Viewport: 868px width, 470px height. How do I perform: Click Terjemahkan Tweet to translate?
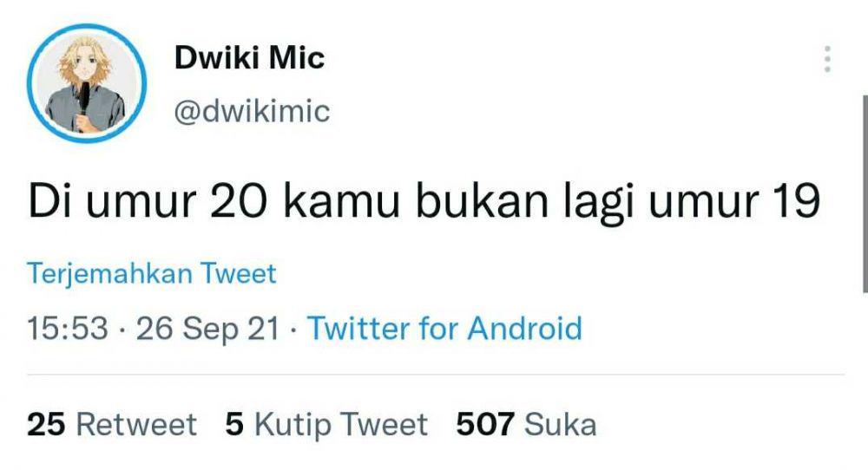click(x=151, y=273)
